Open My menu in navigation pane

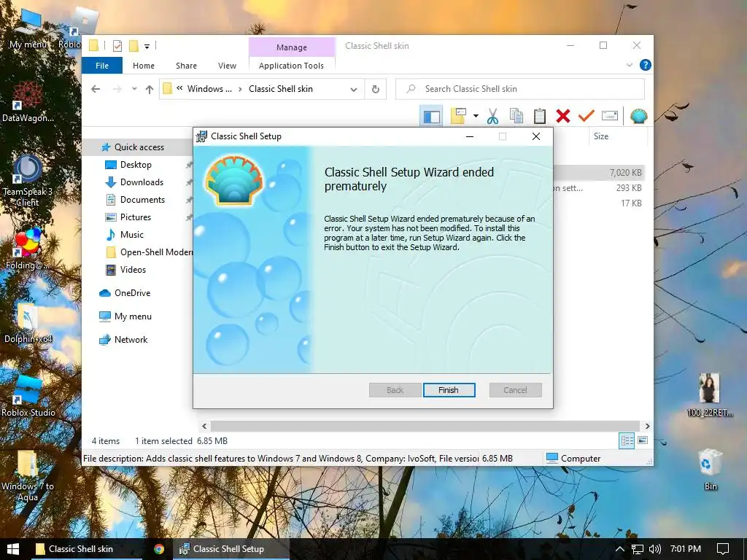coord(133,316)
